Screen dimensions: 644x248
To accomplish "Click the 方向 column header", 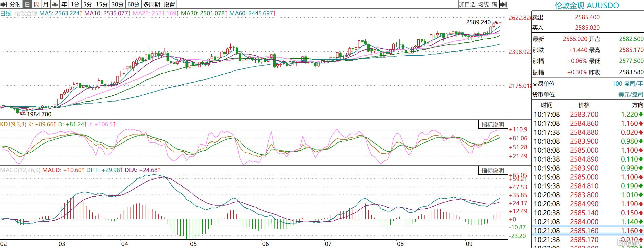I will pyautogui.click(x=638, y=105).
